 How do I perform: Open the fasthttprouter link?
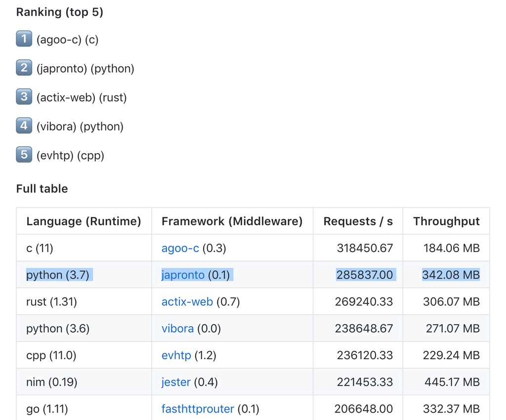(198, 409)
